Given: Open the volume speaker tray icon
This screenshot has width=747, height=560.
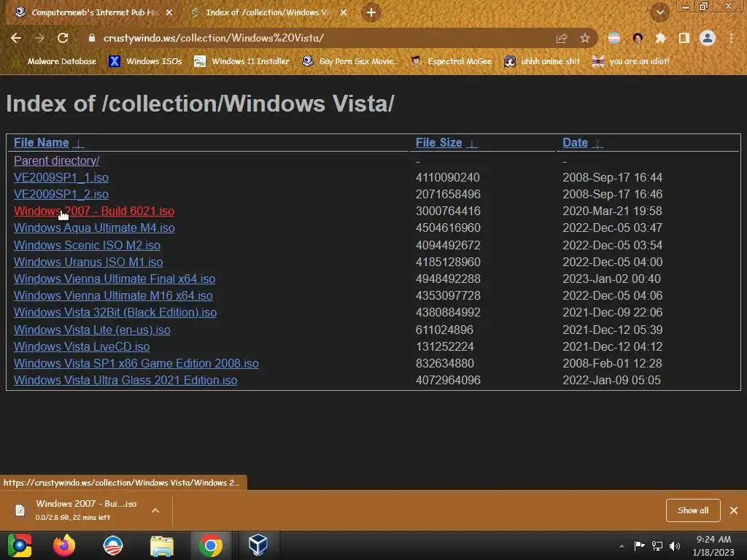Looking at the screenshot, I should (x=675, y=545).
